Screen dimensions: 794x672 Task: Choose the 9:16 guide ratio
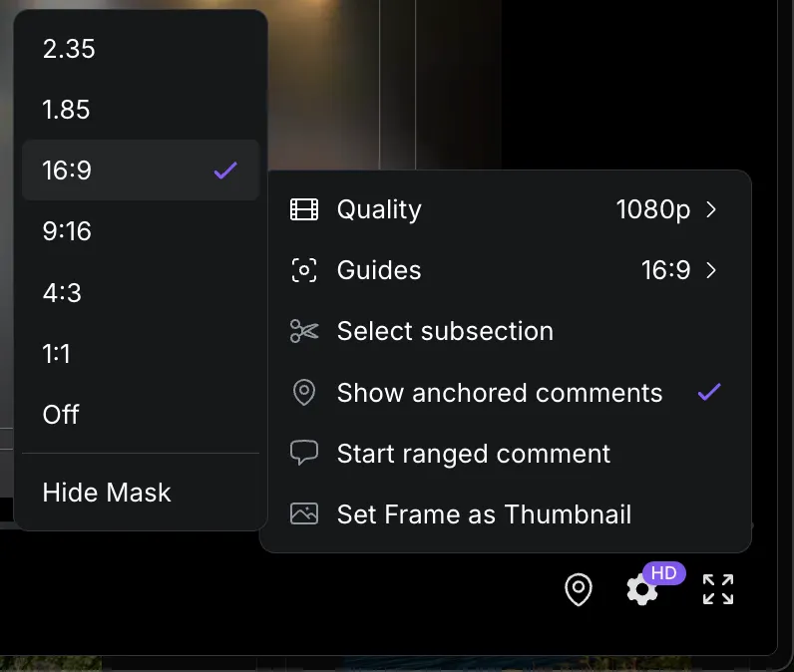tap(141, 231)
